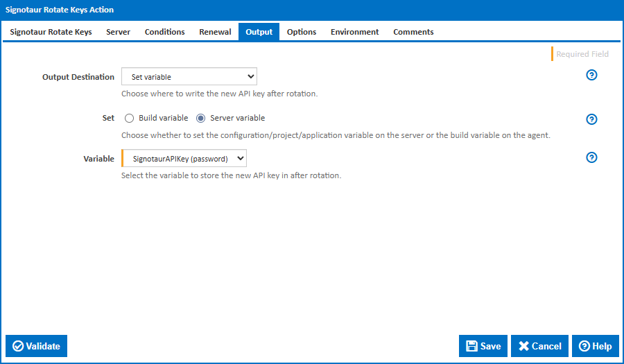Switch to the Signotaur Rotate Keys tab
Screen dimensions: 624x364
(51, 32)
